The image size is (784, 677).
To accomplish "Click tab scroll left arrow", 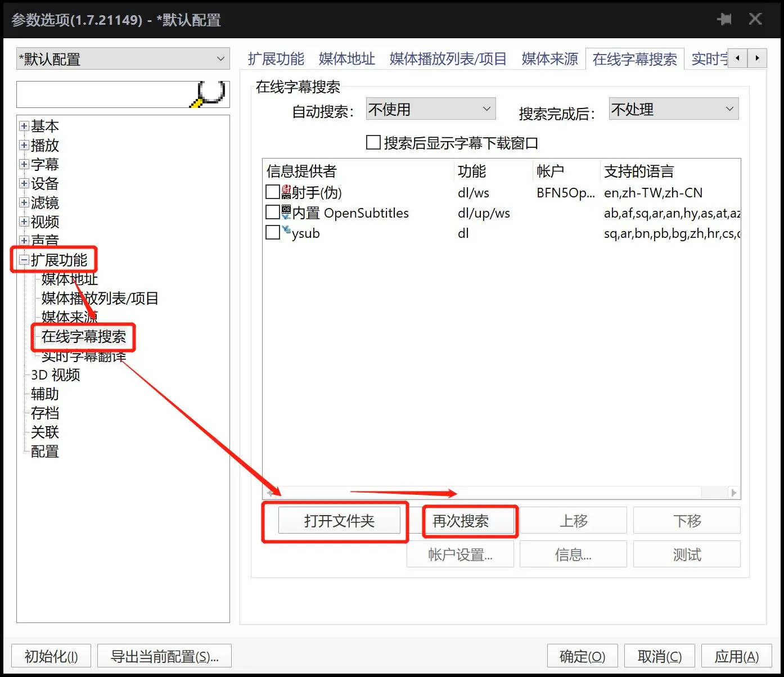I will 737,58.
